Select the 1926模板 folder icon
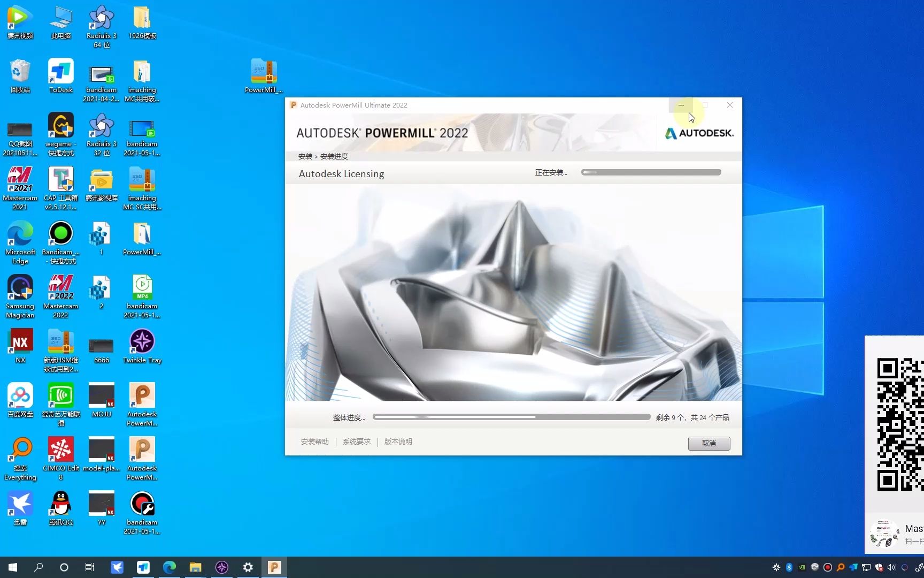924x578 pixels. (x=142, y=22)
